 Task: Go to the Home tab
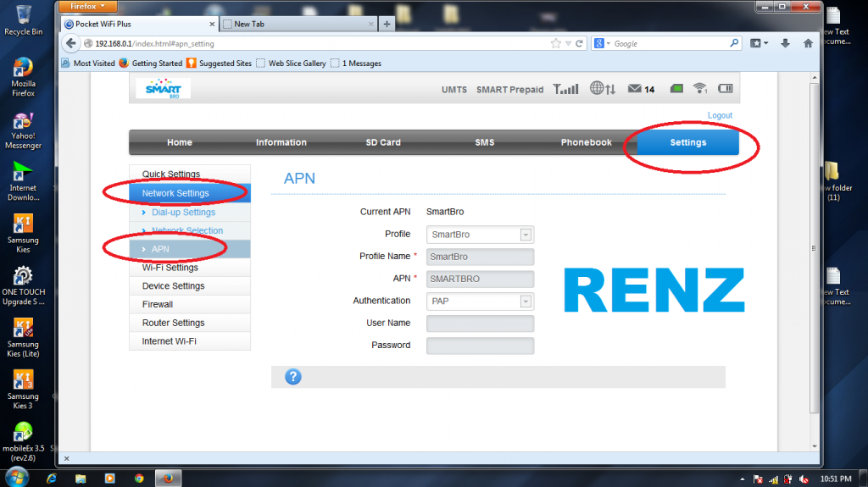180,142
